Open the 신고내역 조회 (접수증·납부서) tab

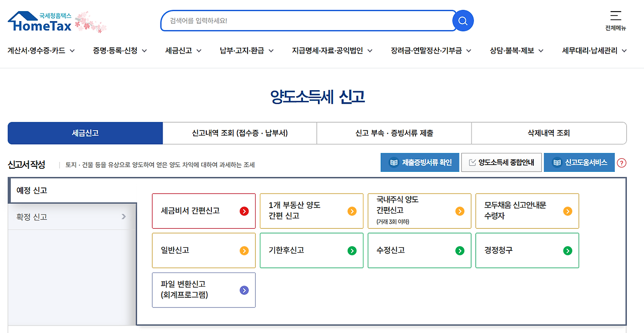click(x=239, y=133)
